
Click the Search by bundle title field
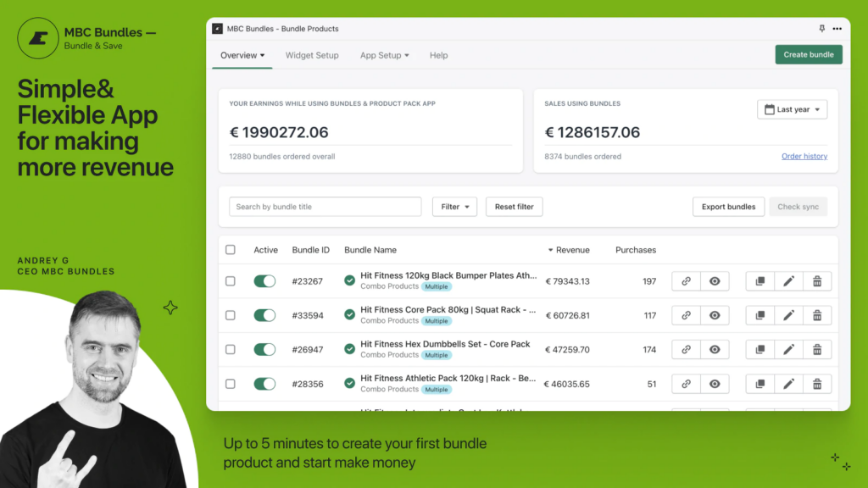pos(325,207)
